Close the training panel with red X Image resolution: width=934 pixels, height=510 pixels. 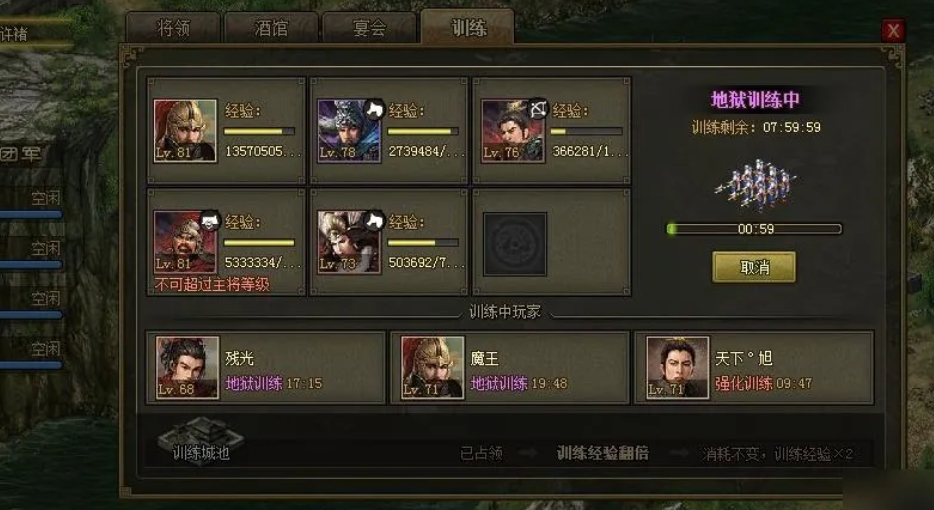click(893, 30)
